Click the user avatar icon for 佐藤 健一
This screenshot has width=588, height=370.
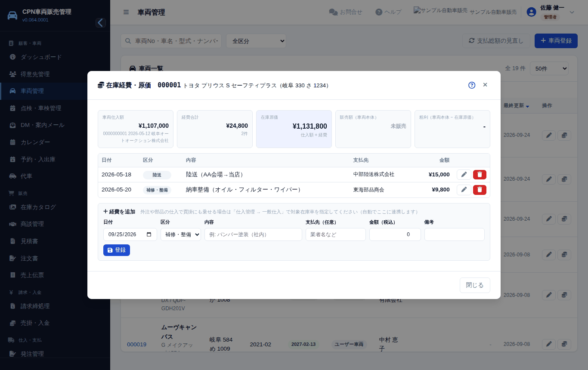click(x=532, y=12)
